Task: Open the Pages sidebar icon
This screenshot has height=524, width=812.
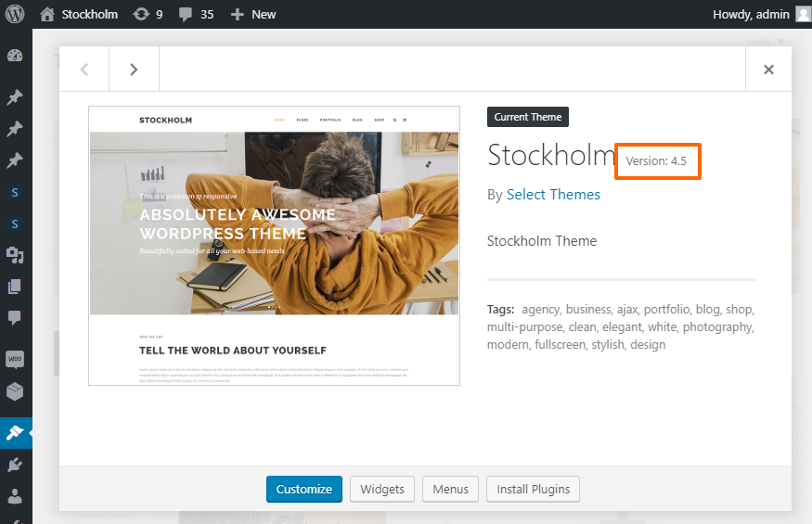Action: point(15,287)
